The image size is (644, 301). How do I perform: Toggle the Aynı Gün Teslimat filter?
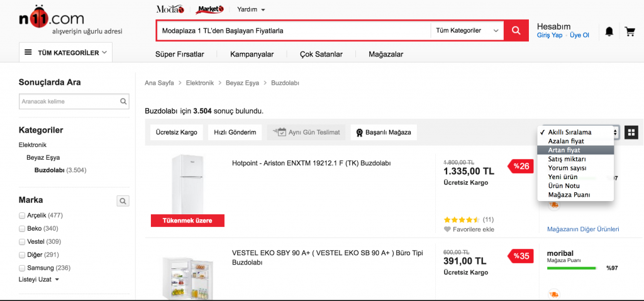tap(306, 132)
